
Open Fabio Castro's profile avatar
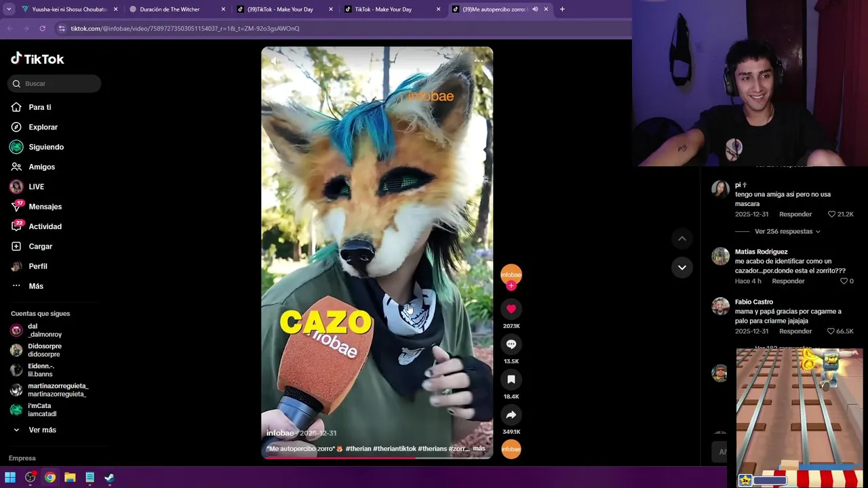(x=720, y=306)
